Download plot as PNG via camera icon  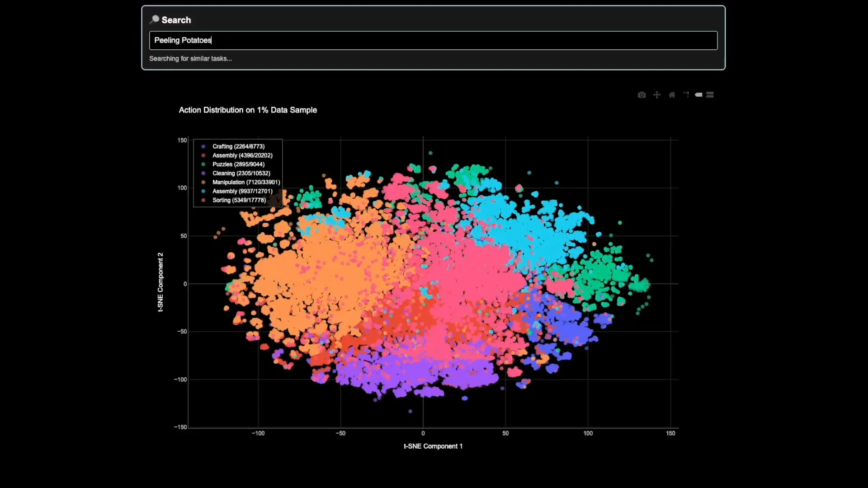[x=642, y=94]
